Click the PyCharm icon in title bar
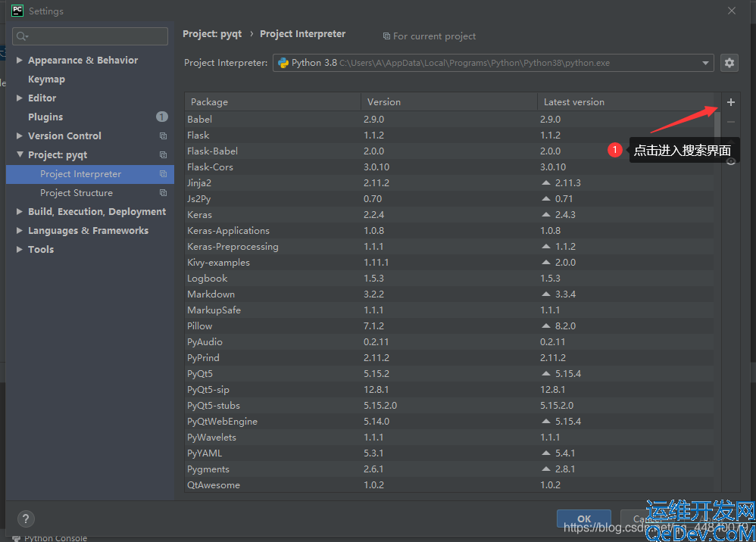This screenshot has width=756, height=542. 17,11
